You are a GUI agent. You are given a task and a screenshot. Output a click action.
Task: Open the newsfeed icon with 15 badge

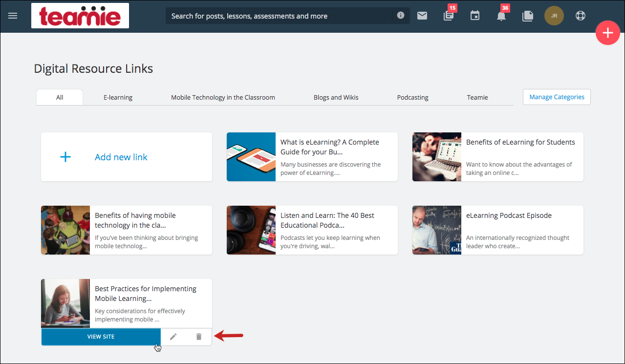click(x=448, y=16)
